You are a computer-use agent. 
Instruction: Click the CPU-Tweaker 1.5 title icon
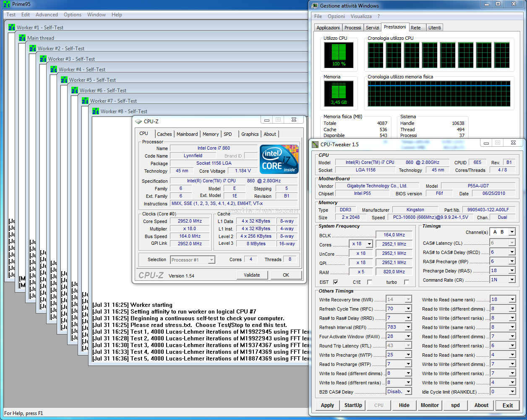click(315, 145)
